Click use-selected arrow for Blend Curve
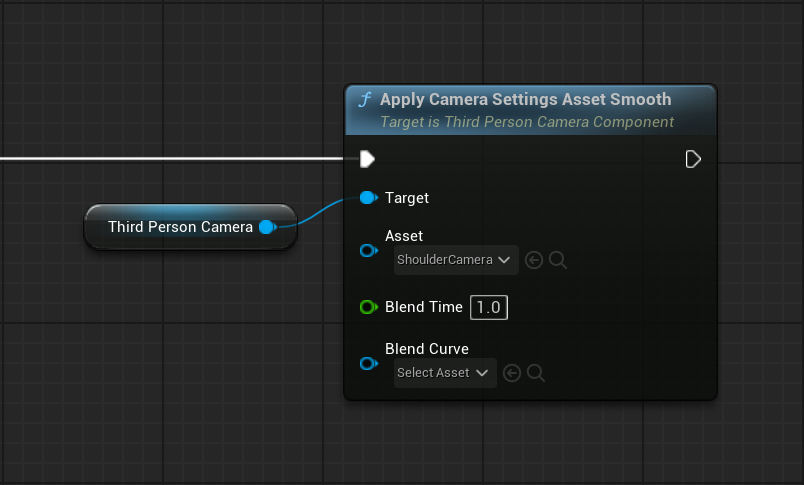 point(512,373)
